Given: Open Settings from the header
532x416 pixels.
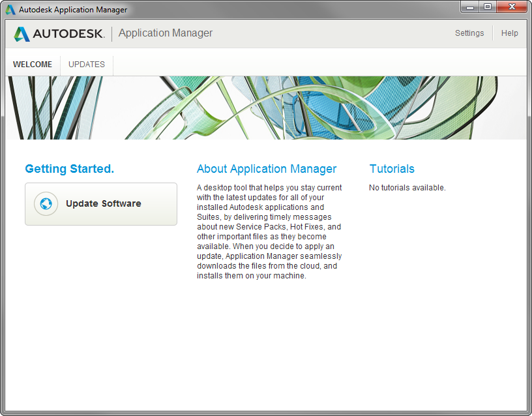Looking at the screenshot, I should [469, 33].
